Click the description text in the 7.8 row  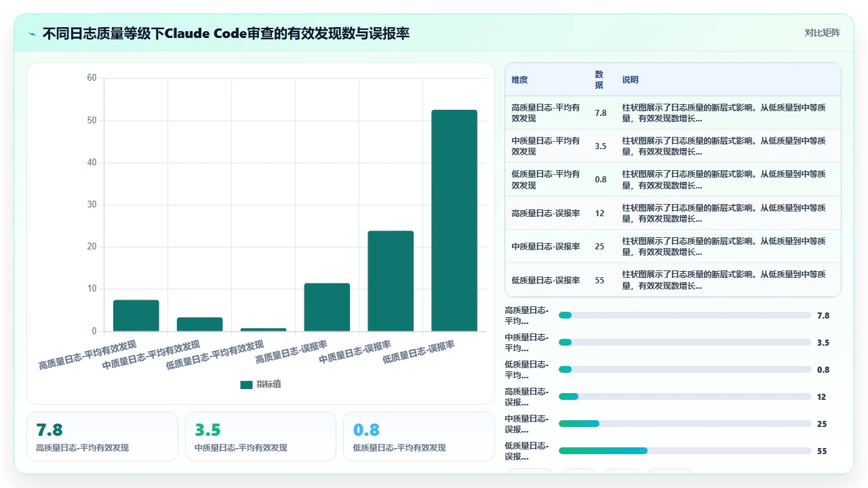724,113
